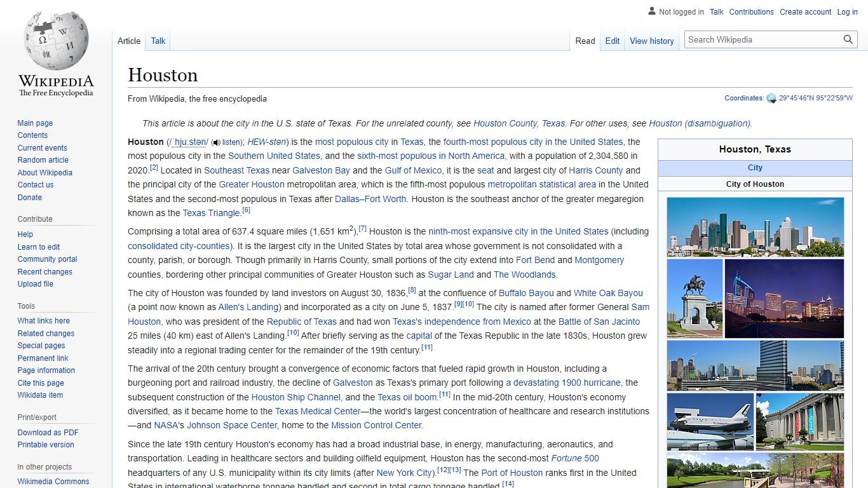Open Recent changes link
The width and height of the screenshot is (868, 488).
point(44,272)
